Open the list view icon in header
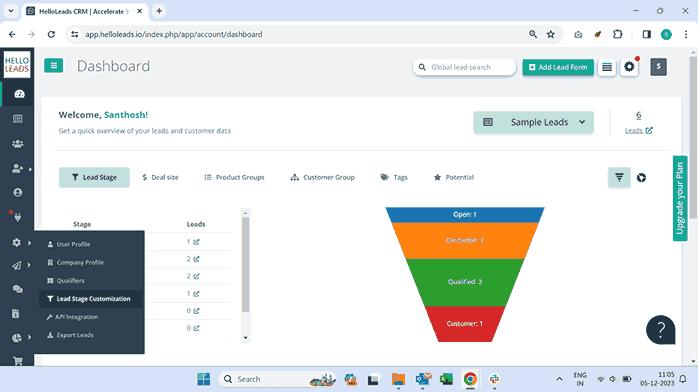 coord(607,67)
